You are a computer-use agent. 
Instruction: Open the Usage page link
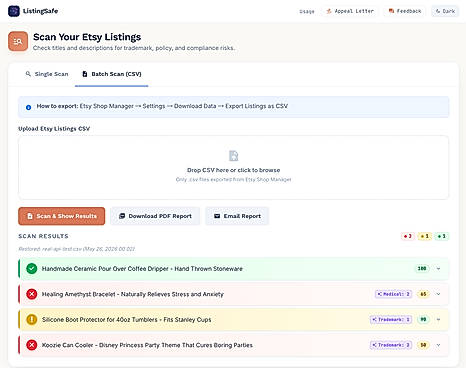(x=307, y=11)
